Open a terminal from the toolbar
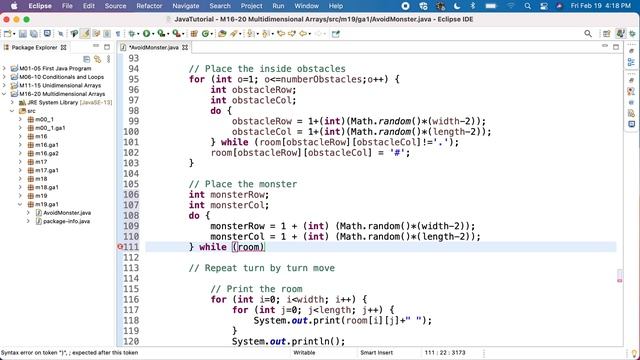Screen dimensions: 640x360 47,33
